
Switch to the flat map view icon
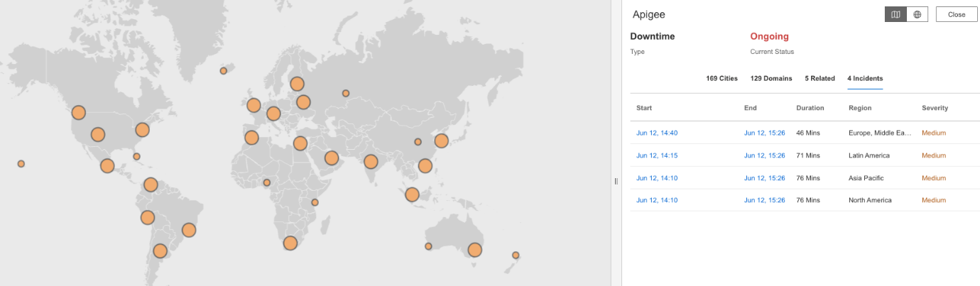895,14
